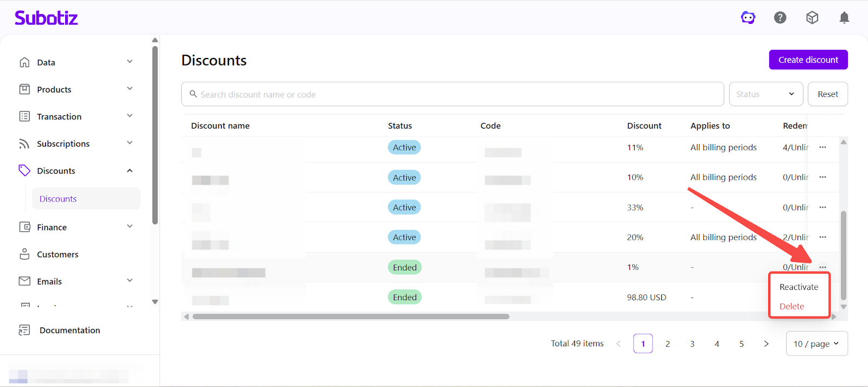Open the notifications bell
This screenshot has width=868, height=387.
[844, 18]
